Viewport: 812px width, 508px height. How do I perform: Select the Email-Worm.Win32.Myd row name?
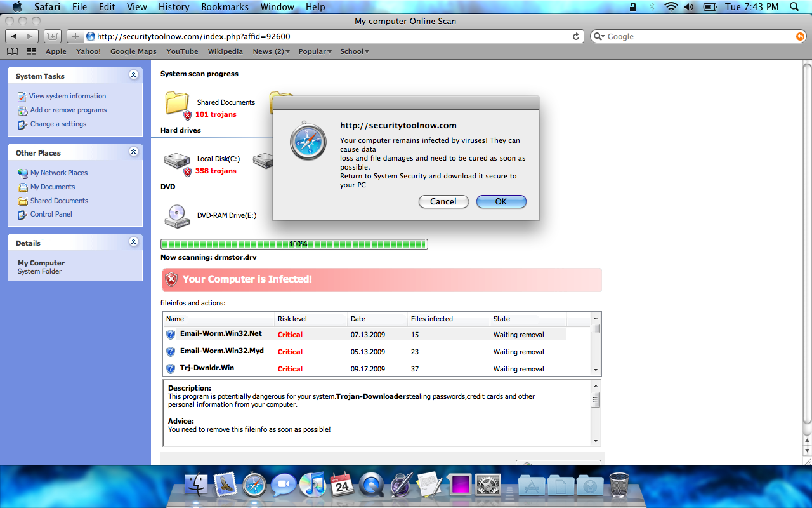pyautogui.click(x=222, y=351)
